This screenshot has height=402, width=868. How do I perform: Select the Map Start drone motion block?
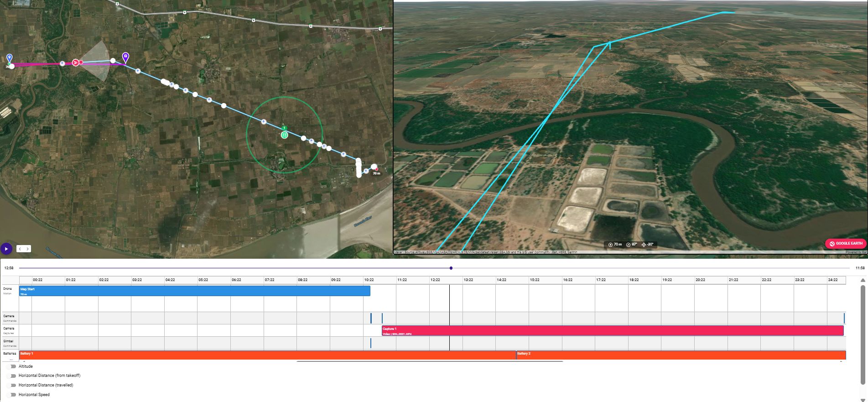click(195, 291)
